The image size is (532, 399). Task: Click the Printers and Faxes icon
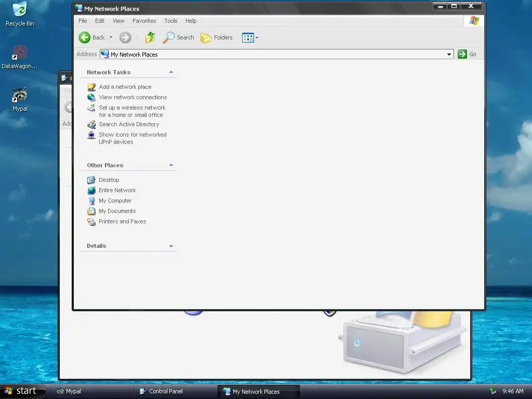[x=91, y=222]
